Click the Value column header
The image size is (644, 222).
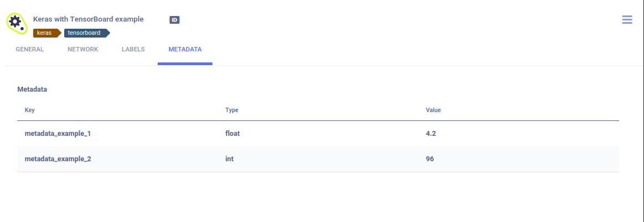pyautogui.click(x=433, y=110)
